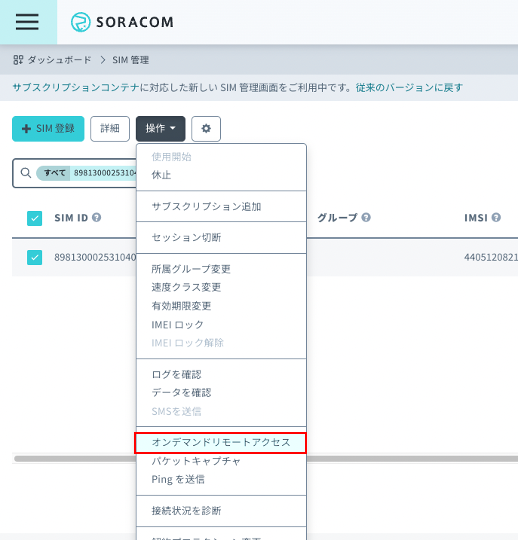This screenshot has height=540, width=518.
Task: Toggle the select-all SIM checkbox in header
Action: click(x=34, y=218)
